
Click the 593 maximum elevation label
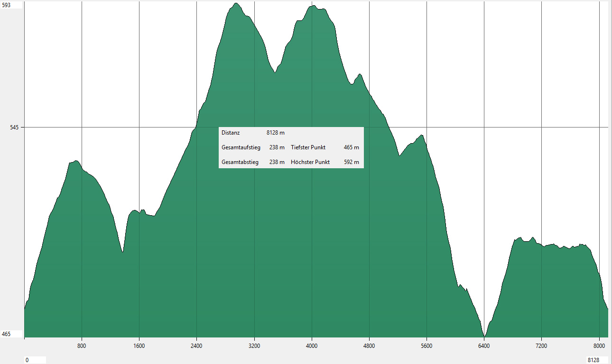[7, 5]
